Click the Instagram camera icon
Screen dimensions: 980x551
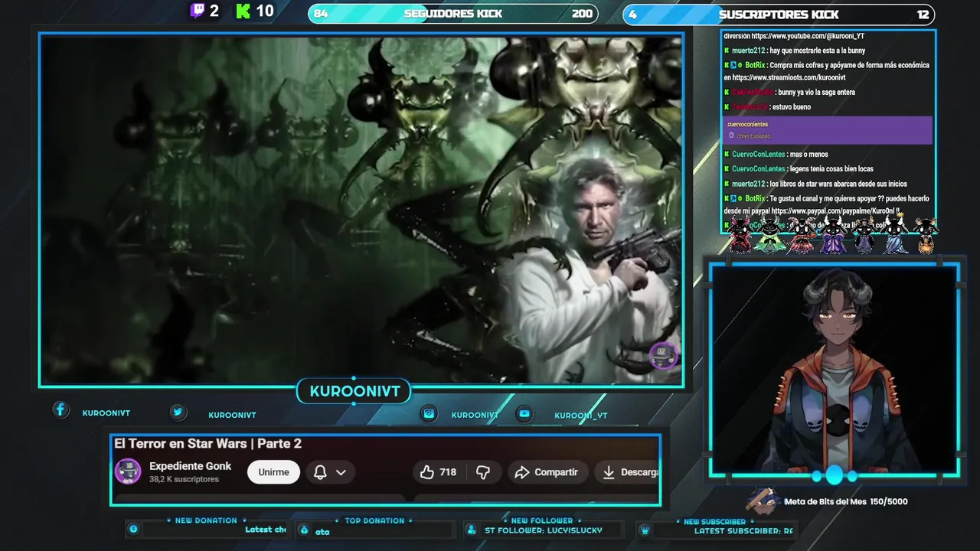[430, 413]
